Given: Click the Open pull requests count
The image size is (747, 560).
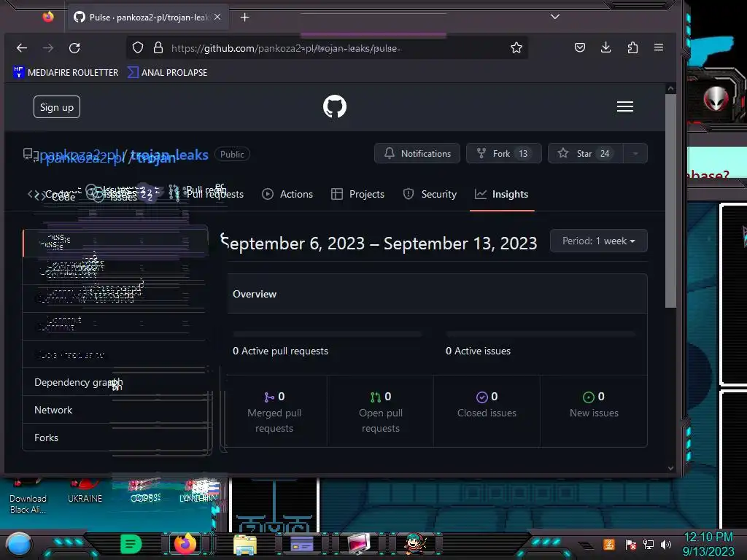Looking at the screenshot, I should [x=381, y=397].
